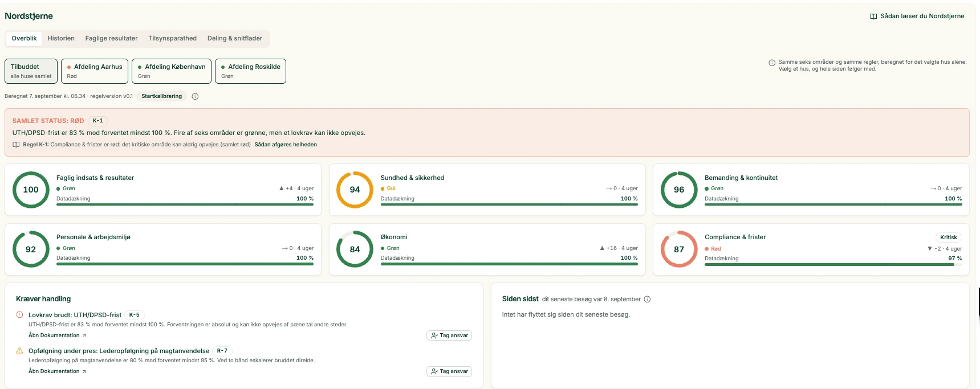Go to the Faglige resultater tab

click(x=112, y=39)
